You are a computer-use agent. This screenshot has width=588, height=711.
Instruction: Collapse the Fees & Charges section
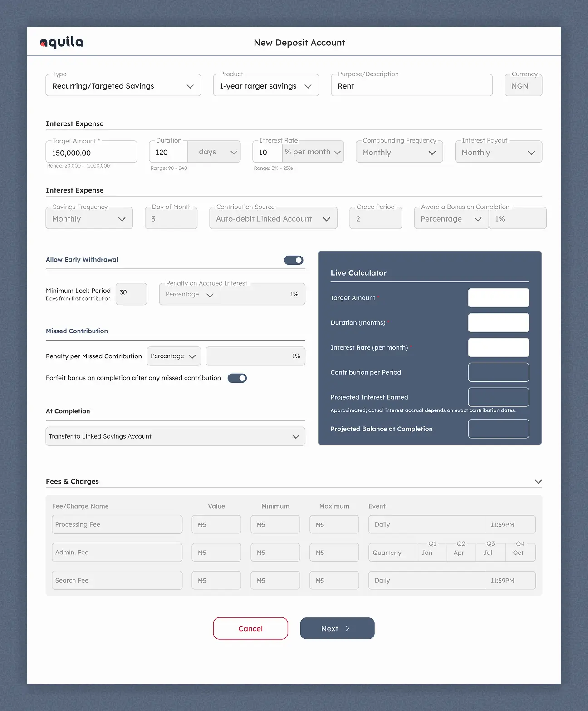[x=538, y=482]
